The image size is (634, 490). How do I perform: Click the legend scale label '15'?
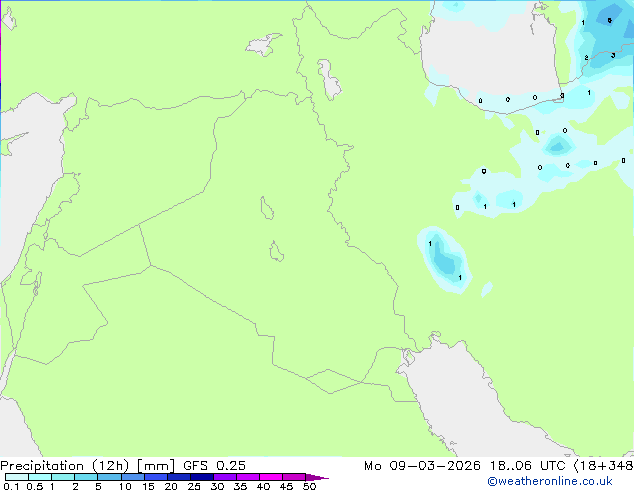point(148,486)
